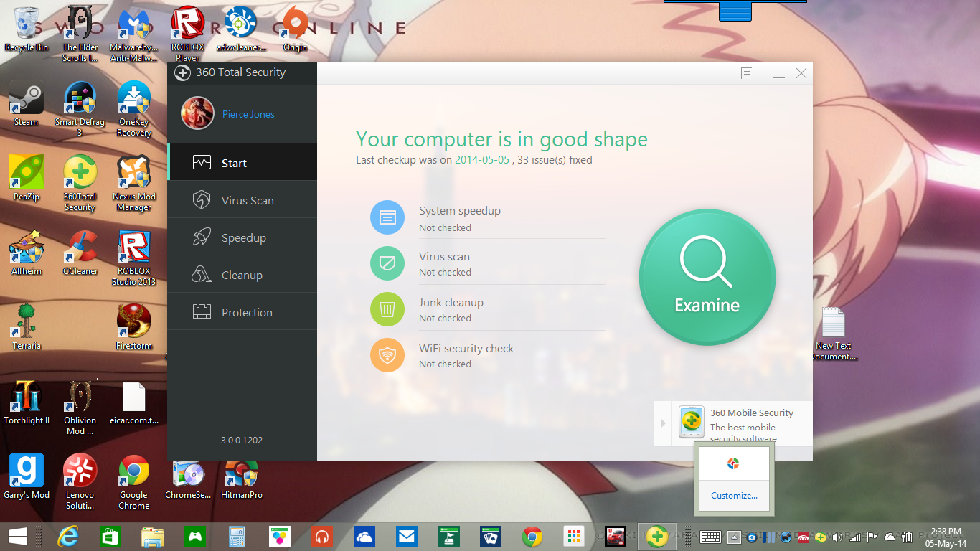Click the 360 Total Security taskbar button

tap(656, 536)
